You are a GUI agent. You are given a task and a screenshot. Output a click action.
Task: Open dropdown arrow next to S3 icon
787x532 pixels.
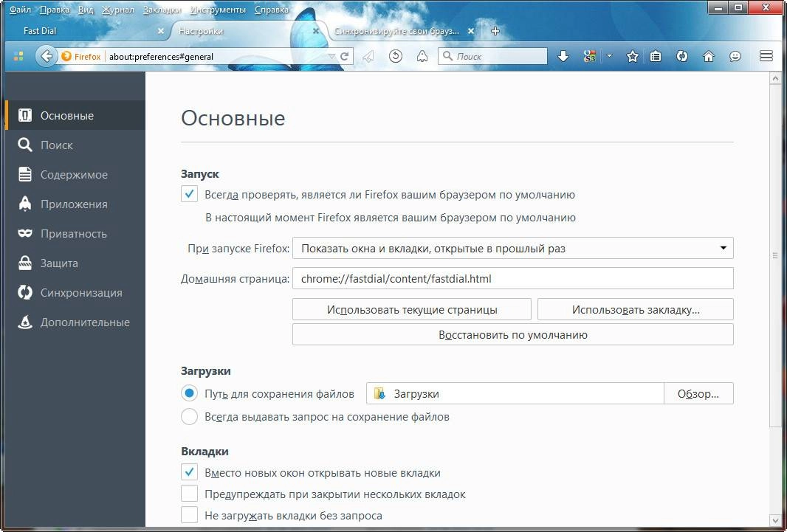(x=609, y=56)
